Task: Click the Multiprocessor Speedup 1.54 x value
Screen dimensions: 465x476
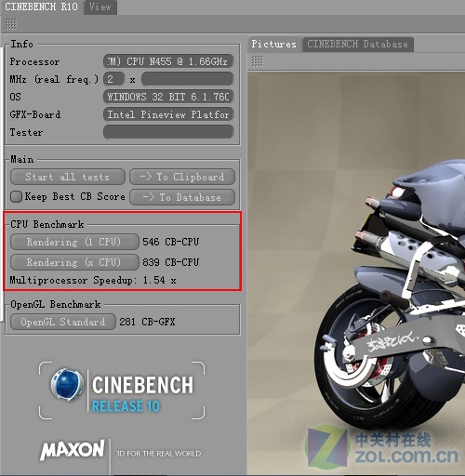Action: (x=159, y=280)
